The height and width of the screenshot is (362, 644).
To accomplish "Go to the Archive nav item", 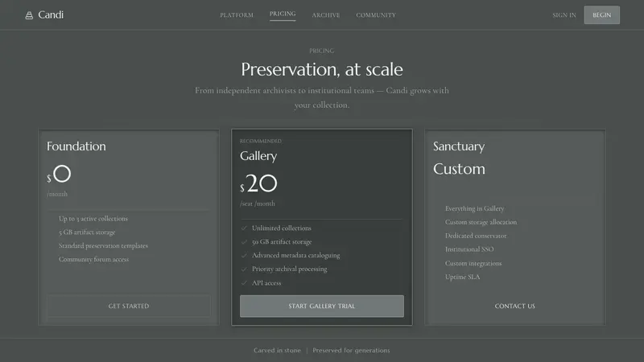I will click(326, 15).
